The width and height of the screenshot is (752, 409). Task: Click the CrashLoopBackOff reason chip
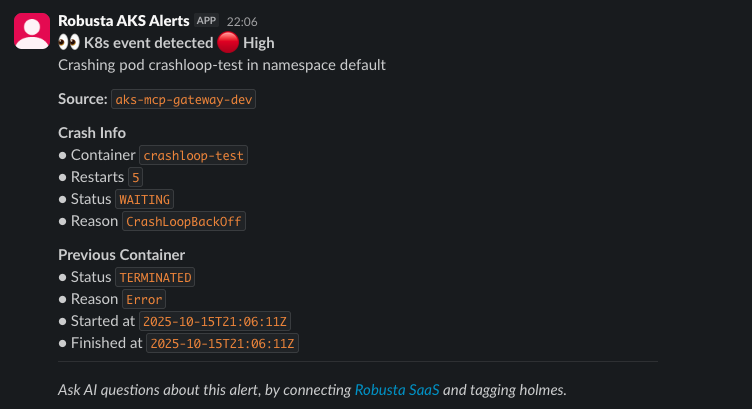click(185, 222)
